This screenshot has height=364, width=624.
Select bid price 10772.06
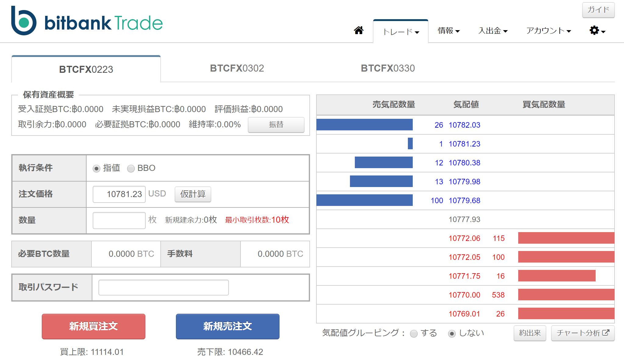[x=464, y=238]
